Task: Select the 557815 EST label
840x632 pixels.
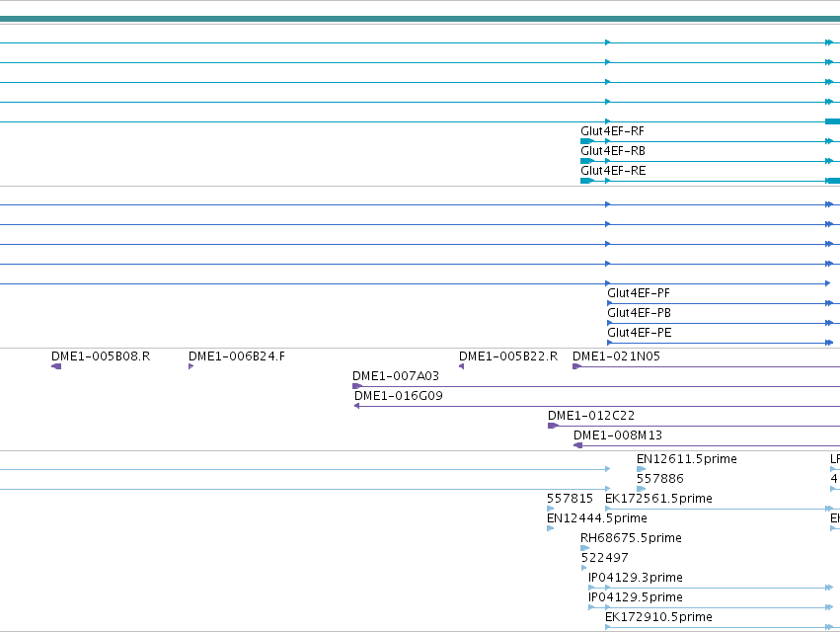Action: coord(570,499)
